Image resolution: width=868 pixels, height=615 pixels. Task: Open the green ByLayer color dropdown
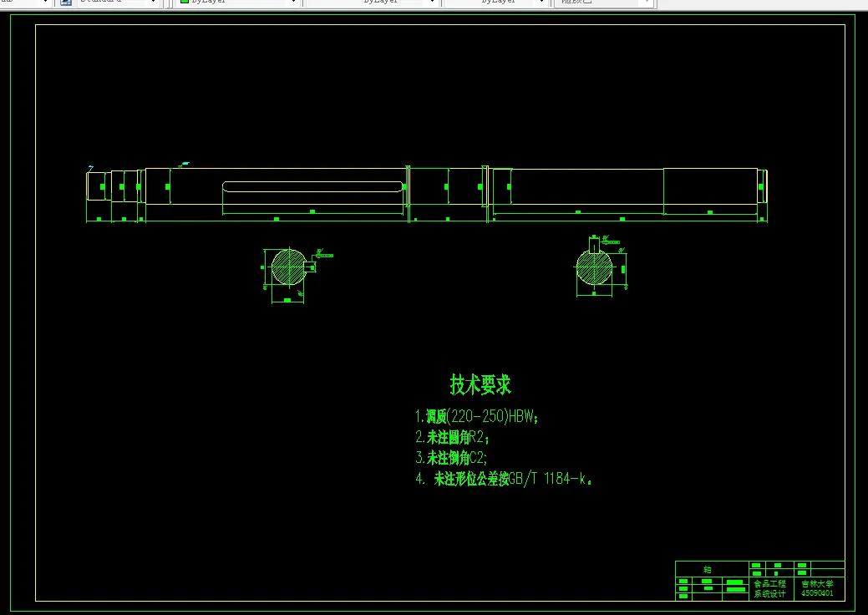coord(238,3)
